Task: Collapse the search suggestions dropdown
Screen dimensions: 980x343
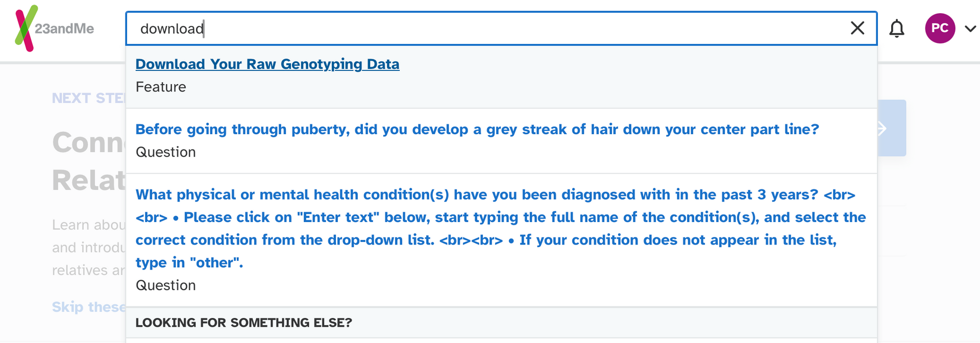Action: click(x=857, y=29)
